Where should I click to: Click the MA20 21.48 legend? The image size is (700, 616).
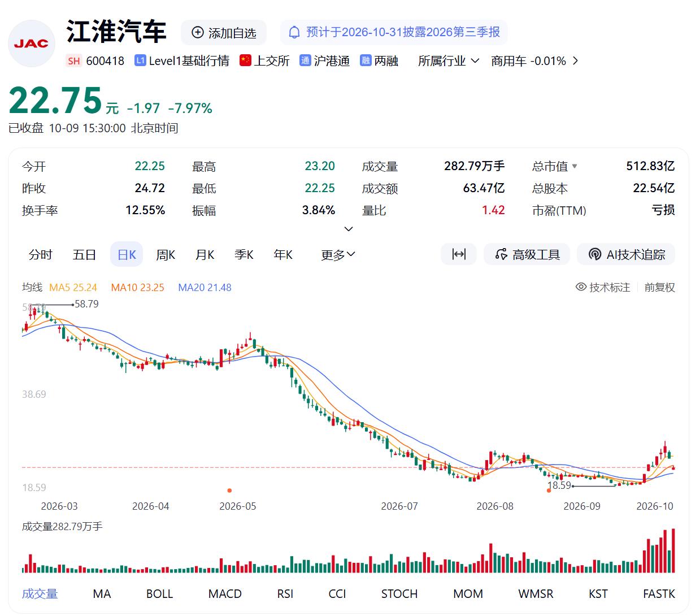[x=205, y=288]
